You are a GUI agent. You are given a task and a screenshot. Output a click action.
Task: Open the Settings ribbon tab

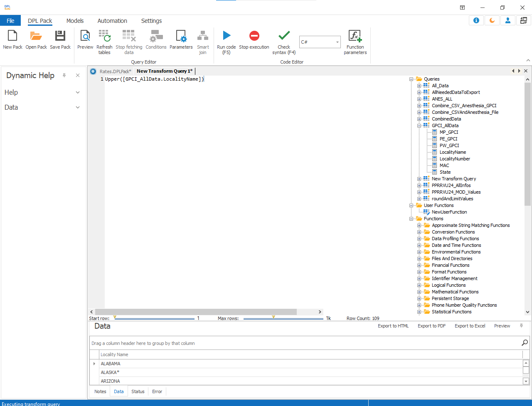tap(151, 21)
